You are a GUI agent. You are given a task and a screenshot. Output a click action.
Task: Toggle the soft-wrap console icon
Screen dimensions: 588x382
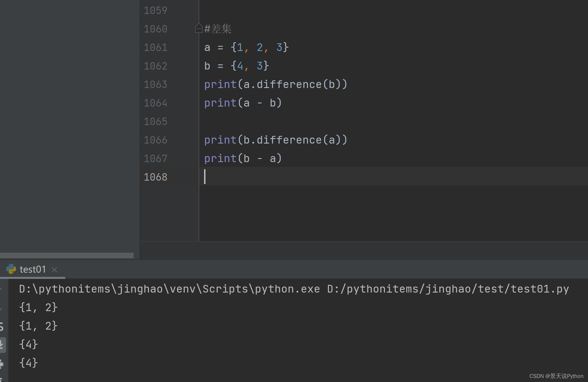(2, 326)
